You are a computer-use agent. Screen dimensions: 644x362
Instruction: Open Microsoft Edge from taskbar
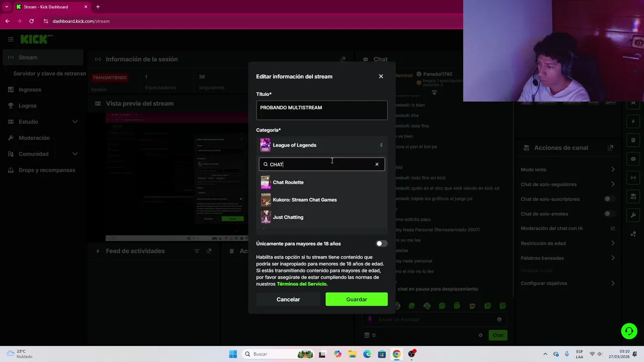[x=367, y=354]
